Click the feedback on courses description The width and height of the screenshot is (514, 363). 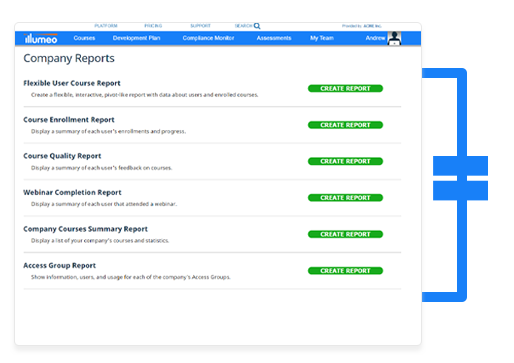[x=102, y=168]
